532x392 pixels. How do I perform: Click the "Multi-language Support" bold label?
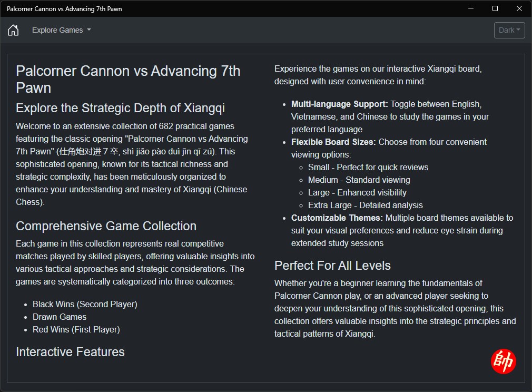pos(340,104)
